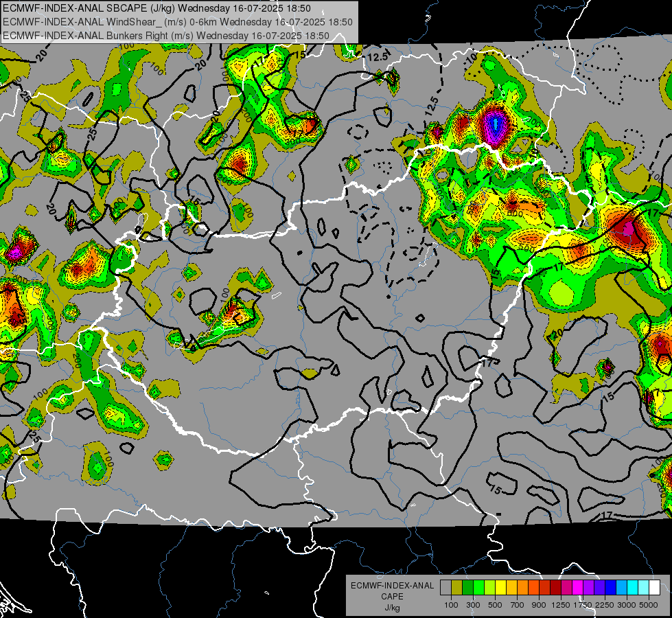The height and width of the screenshot is (618, 672).
Task: Click the '3000' legend value label
Action: pos(627,605)
